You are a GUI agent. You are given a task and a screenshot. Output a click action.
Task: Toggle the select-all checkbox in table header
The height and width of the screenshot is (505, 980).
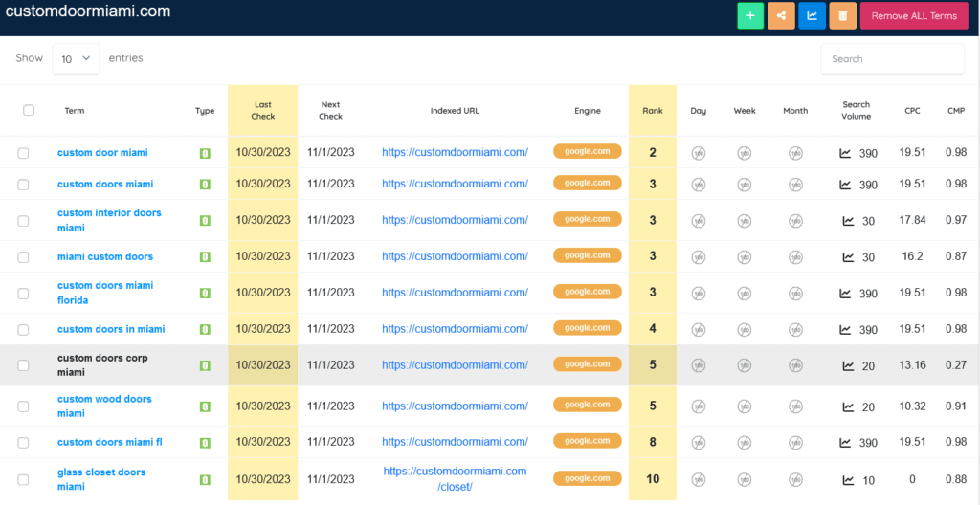(29, 110)
